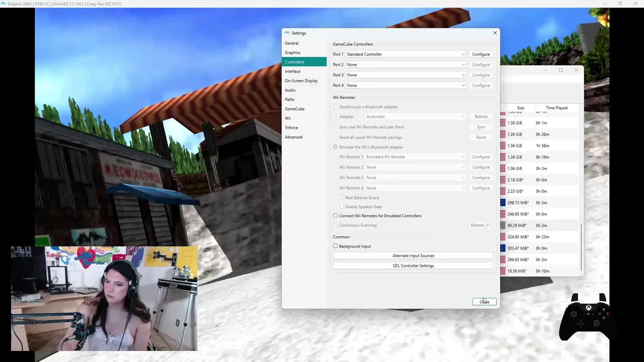Expand the Port 1 controller dropdown
644x362 pixels.
pos(406,54)
